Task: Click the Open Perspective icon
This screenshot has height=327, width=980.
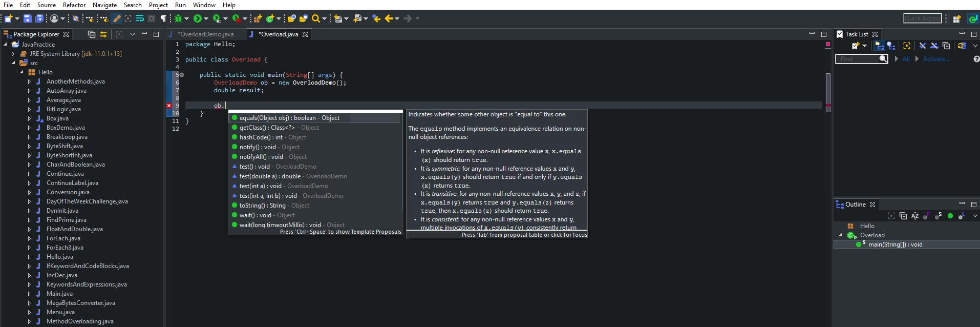Action: 956,19
